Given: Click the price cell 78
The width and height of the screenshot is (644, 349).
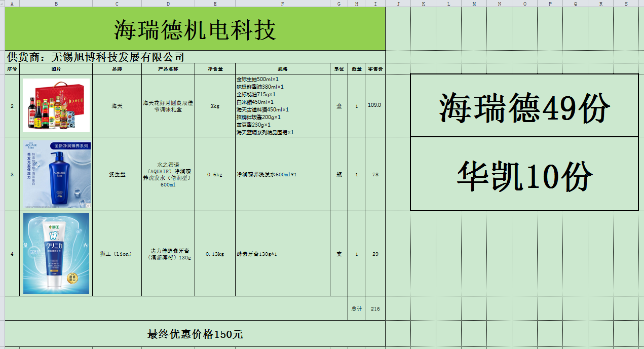Looking at the screenshot, I should 375,174.
